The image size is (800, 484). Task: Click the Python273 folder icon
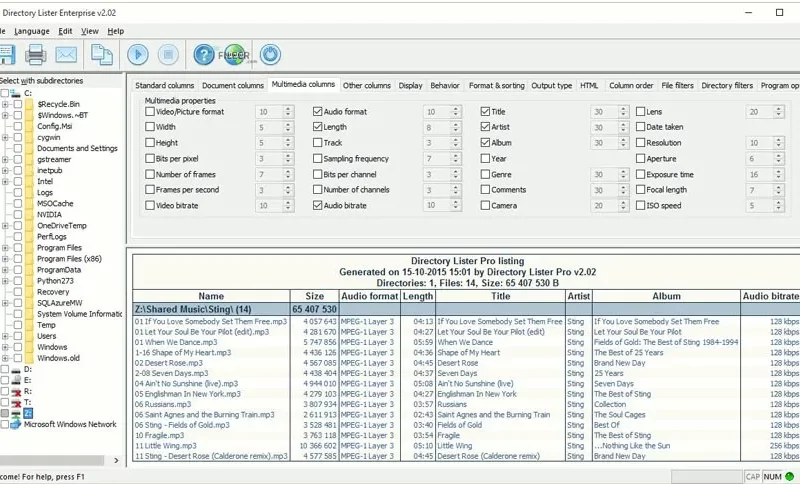(29, 281)
